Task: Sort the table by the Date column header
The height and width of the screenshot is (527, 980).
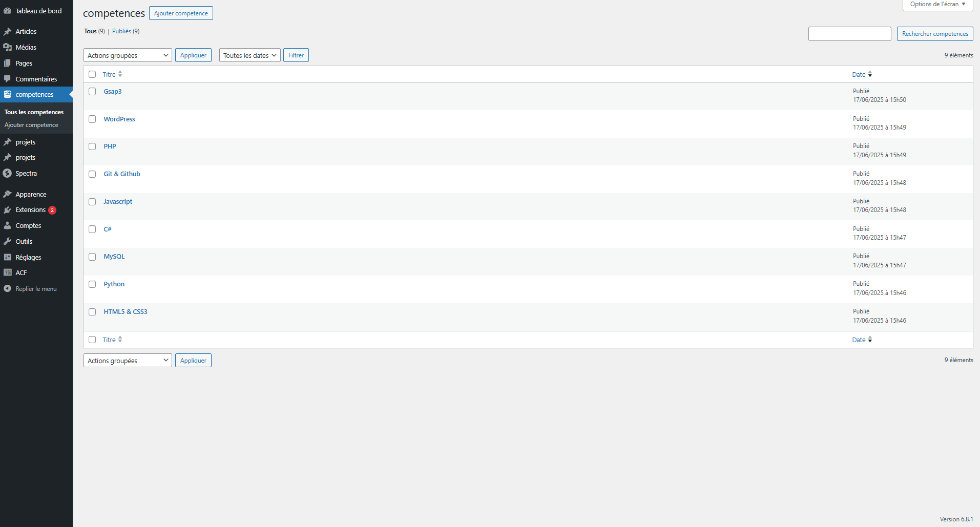Action: [x=859, y=75]
